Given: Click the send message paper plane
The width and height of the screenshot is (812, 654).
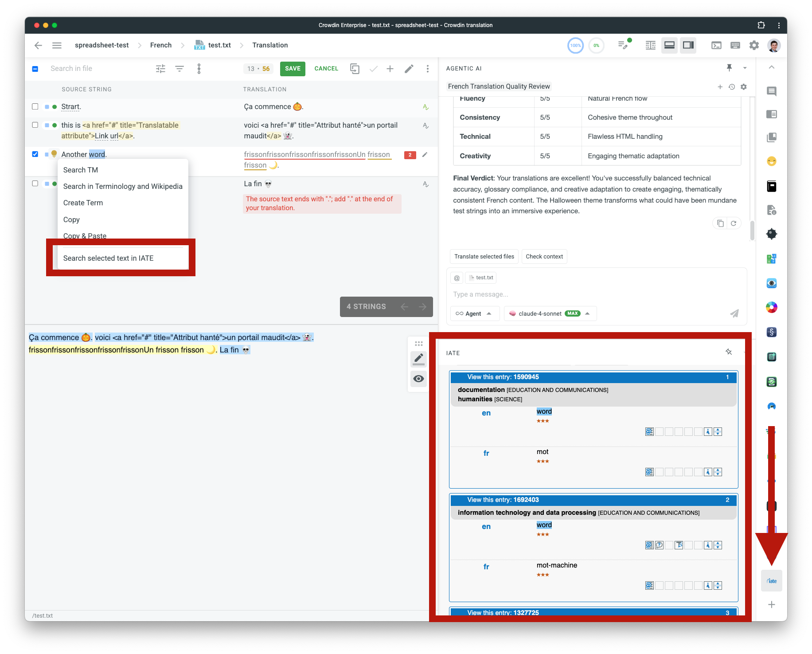Looking at the screenshot, I should coord(734,313).
